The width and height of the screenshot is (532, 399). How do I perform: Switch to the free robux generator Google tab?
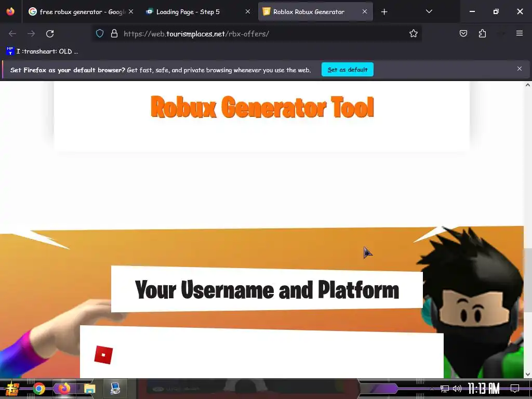tap(81, 11)
